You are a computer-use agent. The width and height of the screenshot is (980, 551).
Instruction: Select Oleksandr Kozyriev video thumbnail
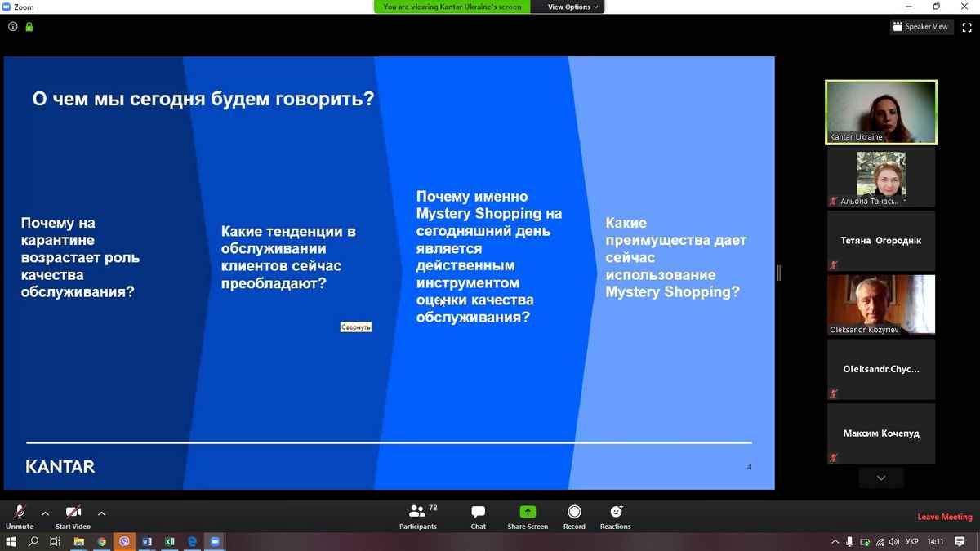[x=880, y=304]
